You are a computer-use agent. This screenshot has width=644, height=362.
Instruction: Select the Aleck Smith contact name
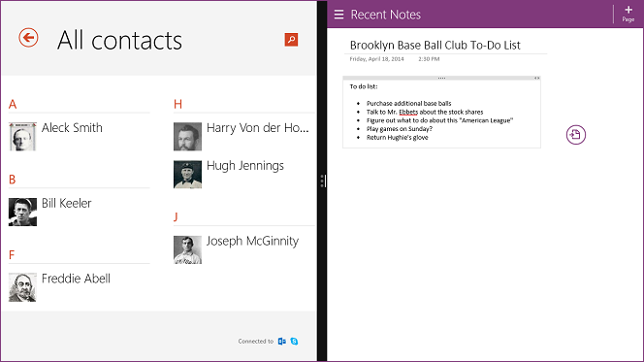pyautogui.click(x=72, y=128)
